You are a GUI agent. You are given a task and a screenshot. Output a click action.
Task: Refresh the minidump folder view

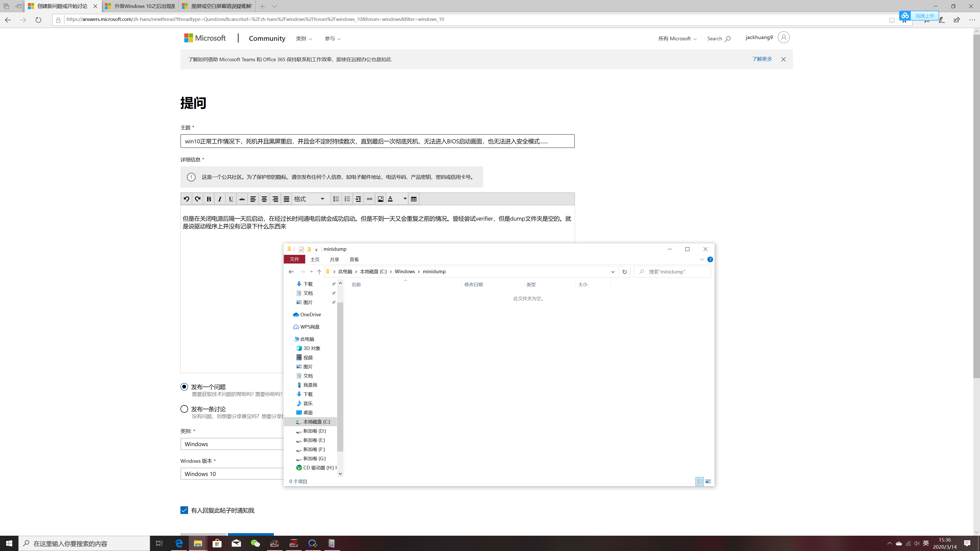(x=625, y=271)
